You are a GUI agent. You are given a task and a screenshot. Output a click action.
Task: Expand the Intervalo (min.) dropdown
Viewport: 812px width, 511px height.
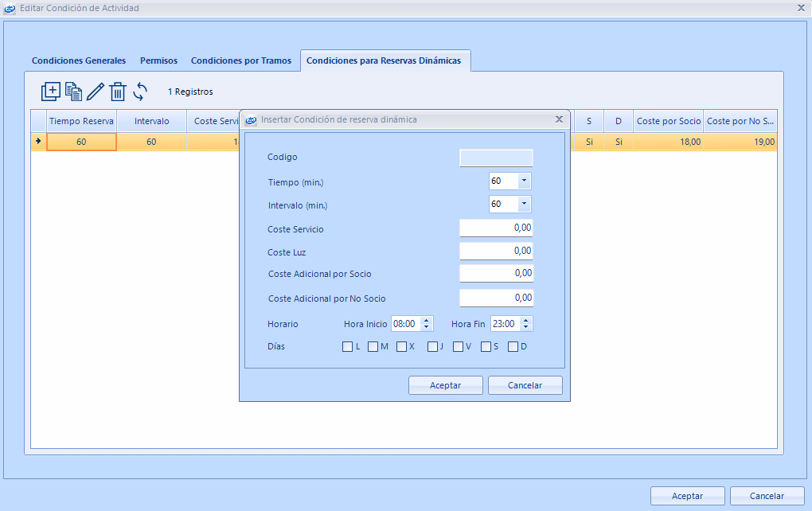tap(524, 205)
